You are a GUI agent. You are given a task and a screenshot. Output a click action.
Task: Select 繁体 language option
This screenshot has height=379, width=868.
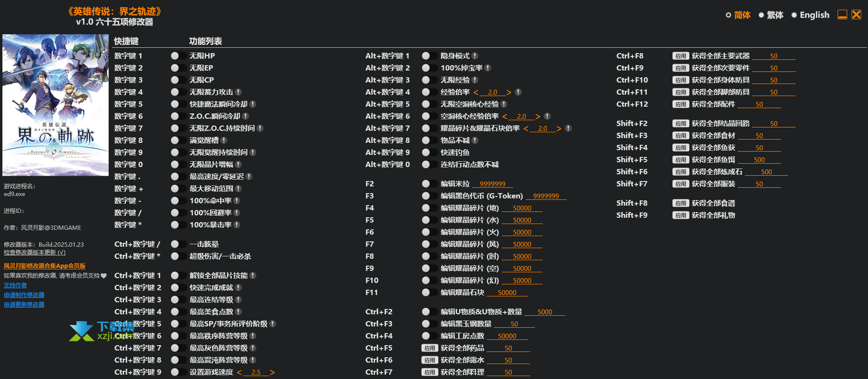(x=771, y=15)
